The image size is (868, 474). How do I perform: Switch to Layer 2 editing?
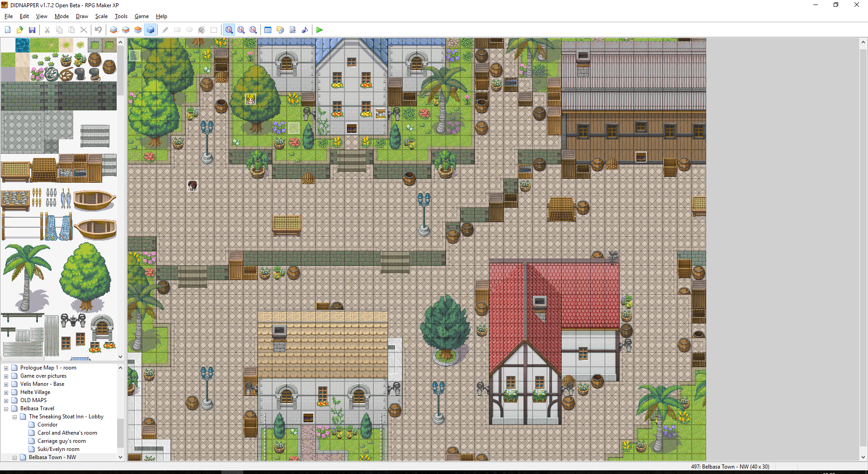pyautogui.click(x=126, y=30)
